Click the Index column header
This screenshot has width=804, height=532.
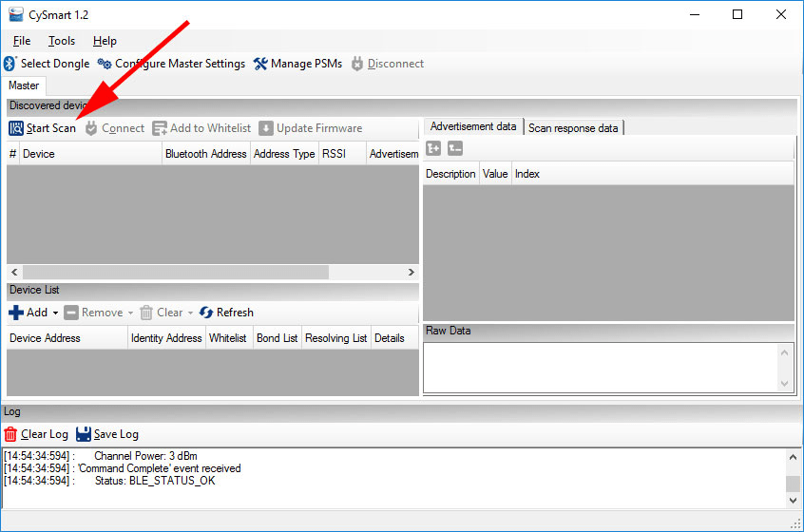[527, 174]
